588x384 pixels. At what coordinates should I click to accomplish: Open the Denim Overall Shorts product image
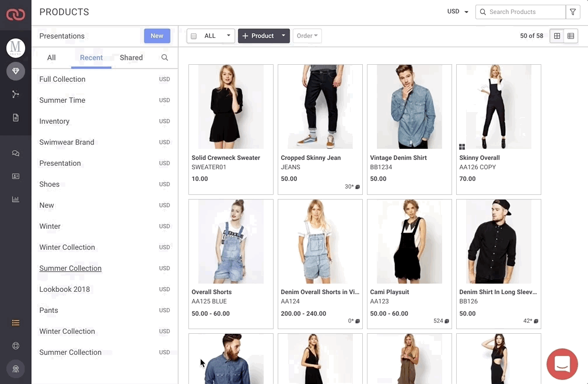[x=320, y=242]
